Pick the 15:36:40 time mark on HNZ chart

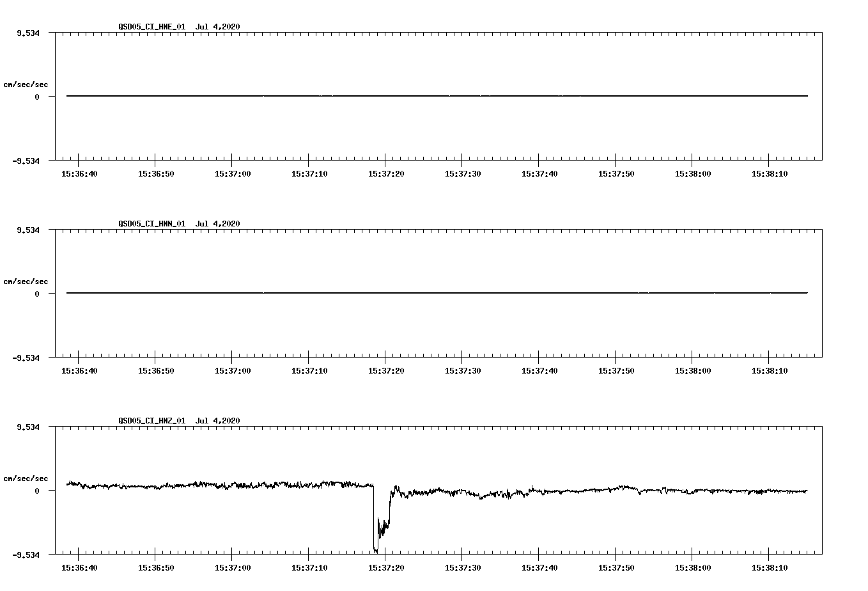pyautogui.click(x=79, y=568)
